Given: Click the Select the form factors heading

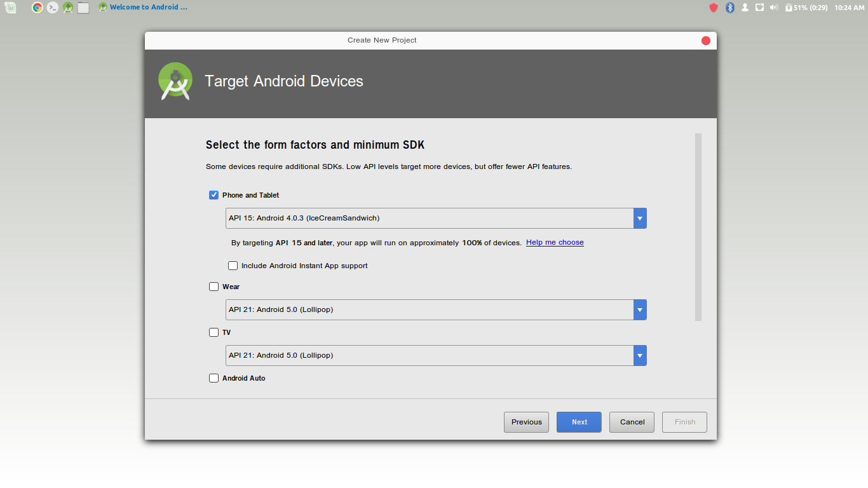Looking at the screenshot, I should (x=315, y=145).
